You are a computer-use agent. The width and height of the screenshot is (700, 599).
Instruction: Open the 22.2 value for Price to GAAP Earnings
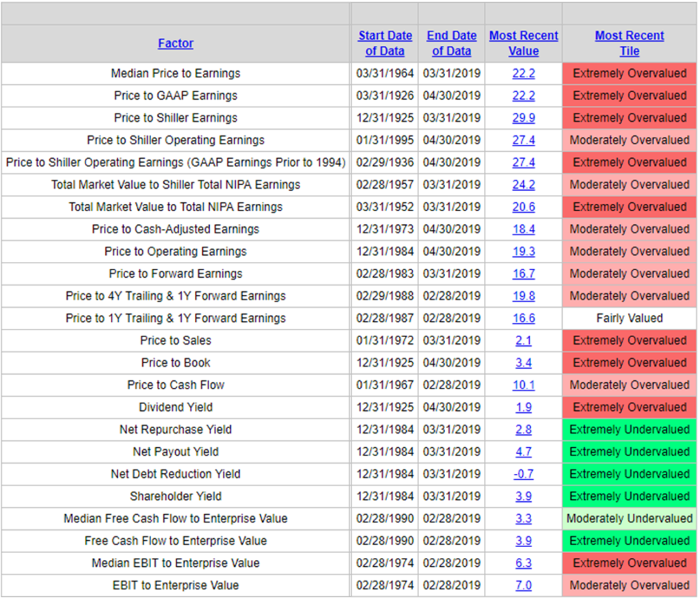pos(524,96)
